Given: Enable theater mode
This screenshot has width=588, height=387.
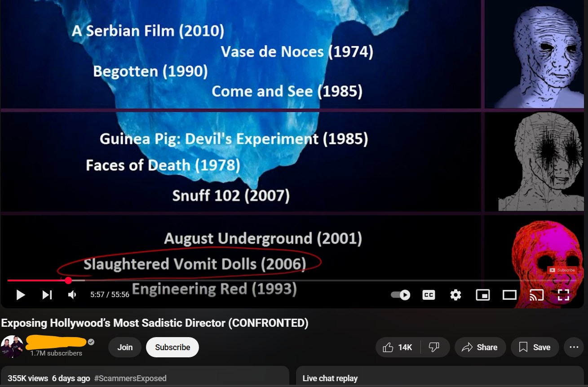Looking at the screenshot, I should point(509,295).
